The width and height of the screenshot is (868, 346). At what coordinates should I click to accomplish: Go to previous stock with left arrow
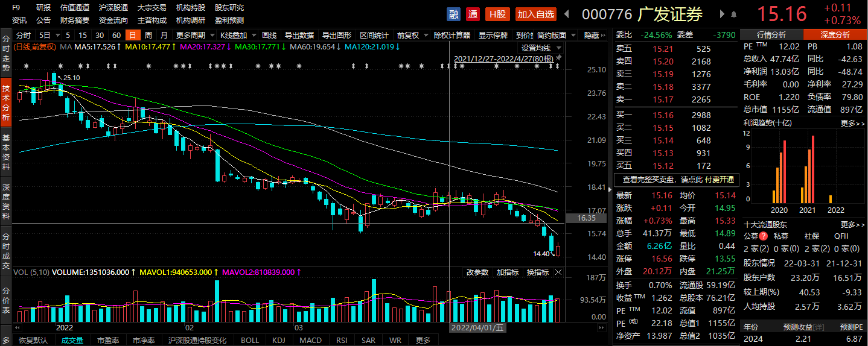[567, 14]
